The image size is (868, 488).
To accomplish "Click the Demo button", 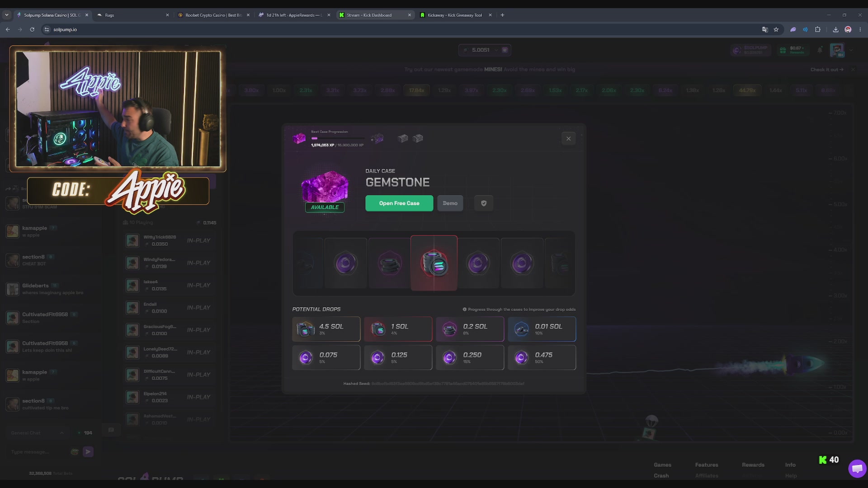I will coord(450,203).
